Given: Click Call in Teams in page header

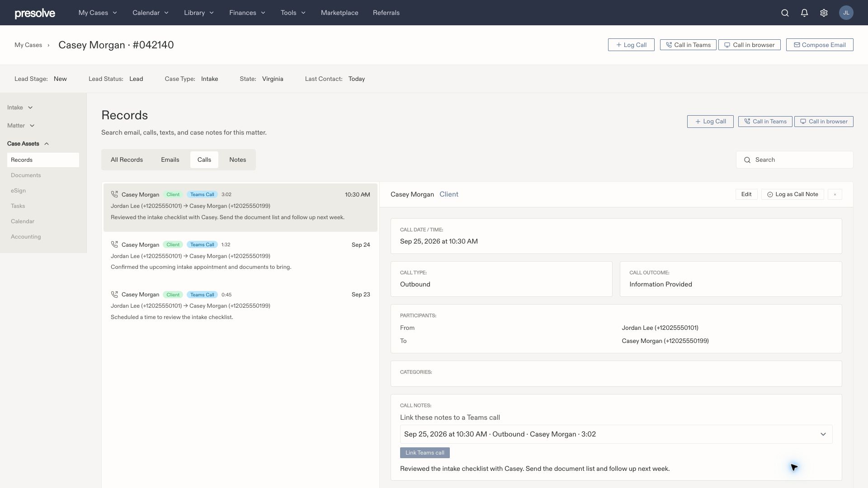Looking at the screenshot, I should coord(688,45).
